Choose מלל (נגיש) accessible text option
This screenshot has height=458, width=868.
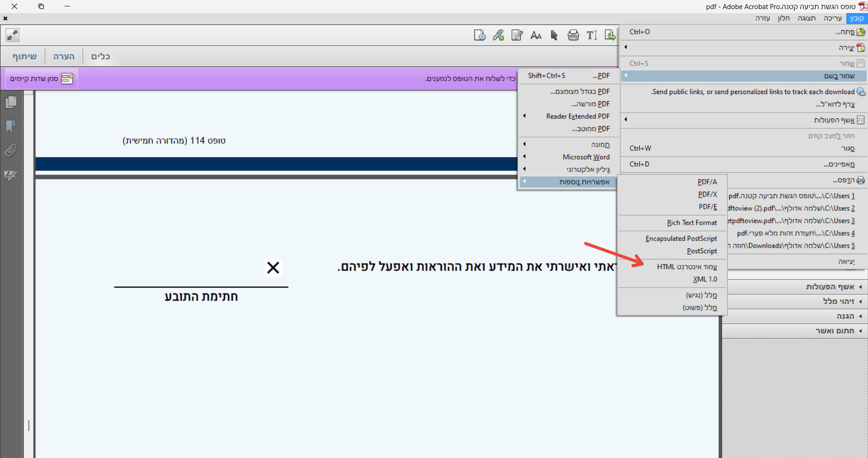(672, 295)
